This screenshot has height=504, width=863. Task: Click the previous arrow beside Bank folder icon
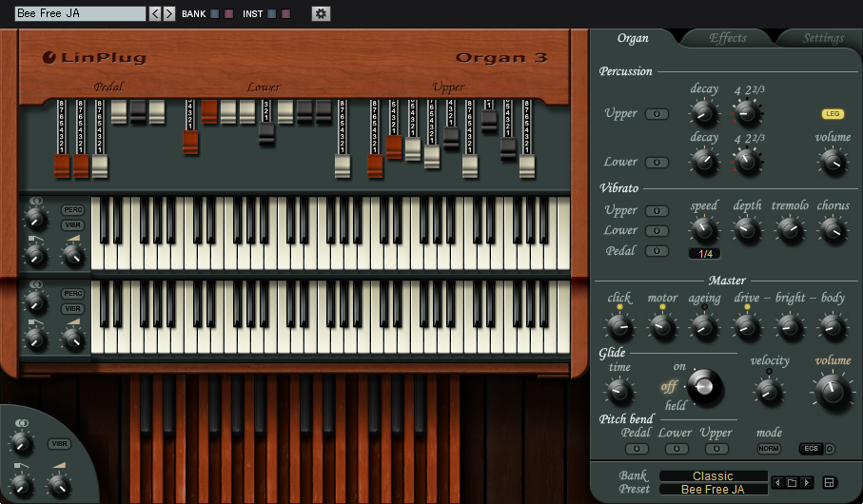tap(777, 483)
